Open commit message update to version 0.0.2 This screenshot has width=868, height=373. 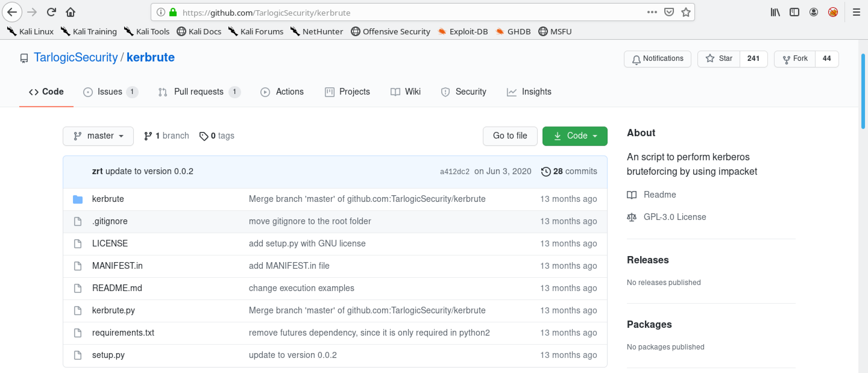(149, 171)
